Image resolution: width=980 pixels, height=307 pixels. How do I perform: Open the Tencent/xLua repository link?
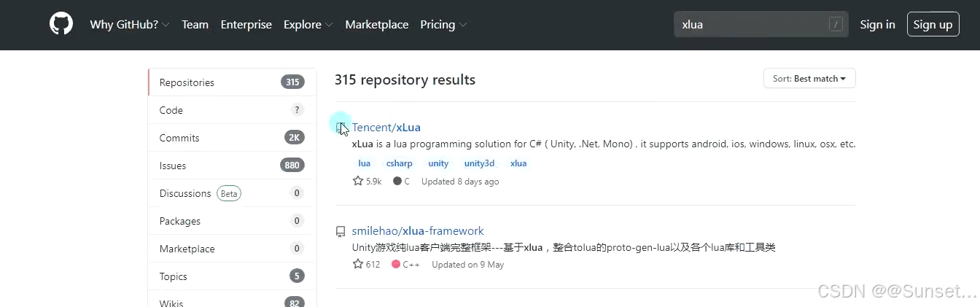[x=386, y=128]
